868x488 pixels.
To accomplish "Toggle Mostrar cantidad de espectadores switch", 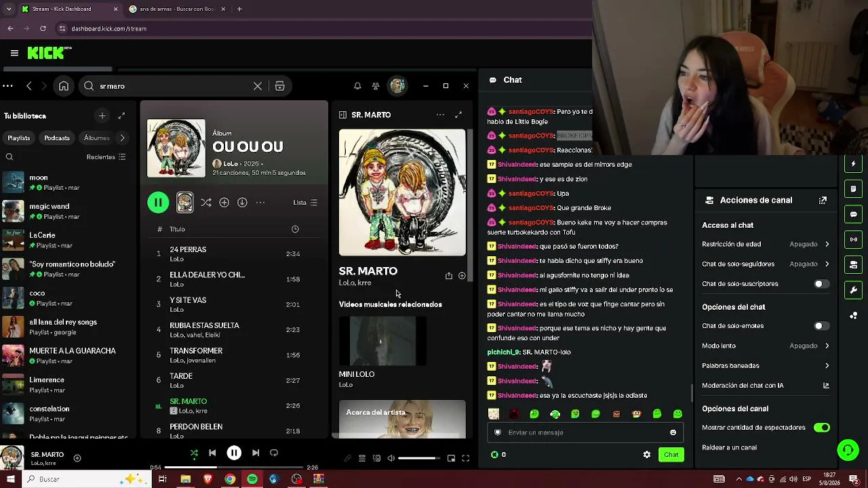I will coord(821,428).
